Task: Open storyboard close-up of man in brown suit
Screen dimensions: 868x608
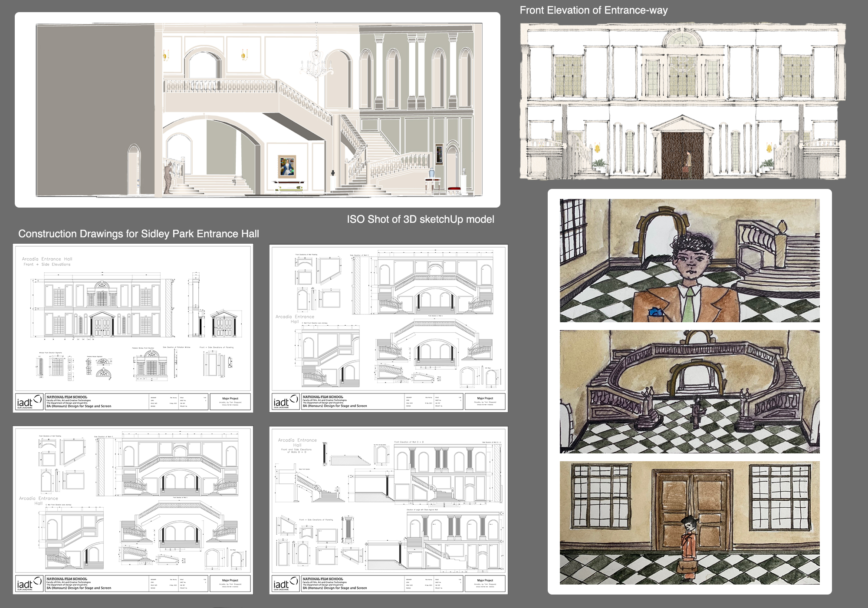Action: click(x=689, y=261)
